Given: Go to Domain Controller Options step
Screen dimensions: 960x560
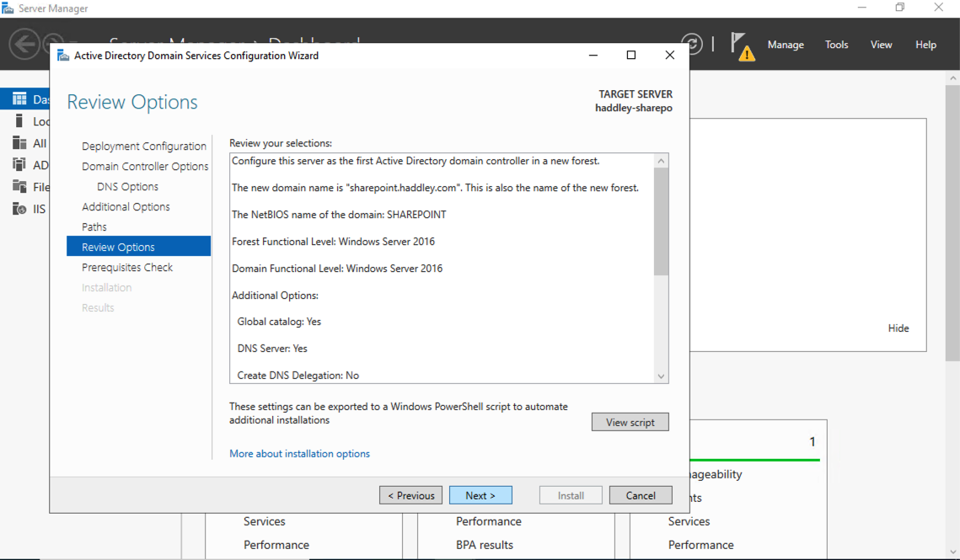Looking at the screenshot, I should coord(145,167).
